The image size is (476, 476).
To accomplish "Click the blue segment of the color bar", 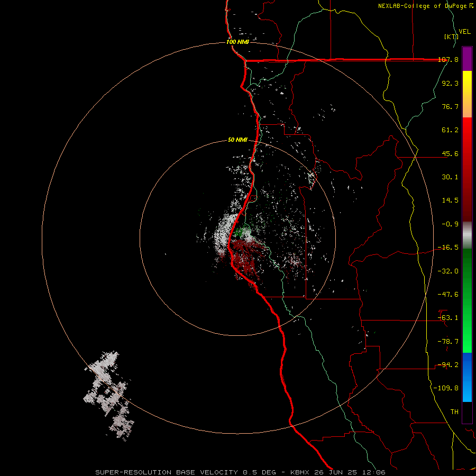I will [x=467, y=377].
